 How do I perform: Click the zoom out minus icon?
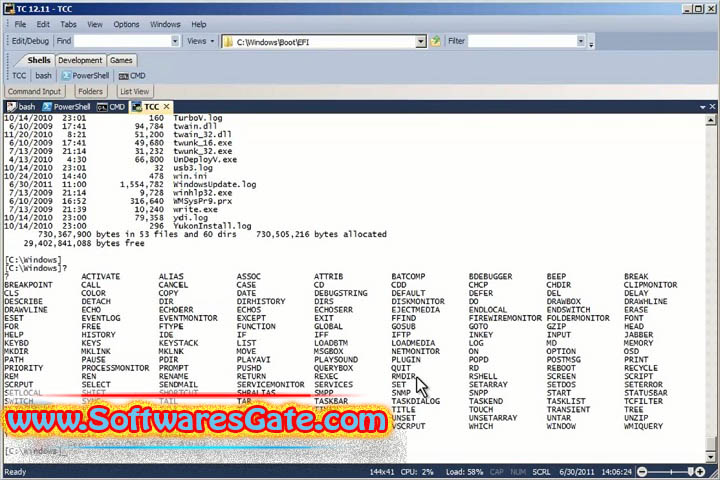642,472
